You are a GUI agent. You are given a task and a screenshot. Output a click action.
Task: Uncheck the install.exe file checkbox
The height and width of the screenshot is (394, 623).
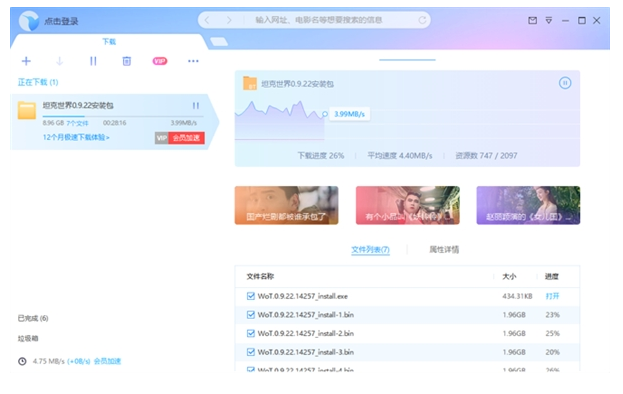251,296
